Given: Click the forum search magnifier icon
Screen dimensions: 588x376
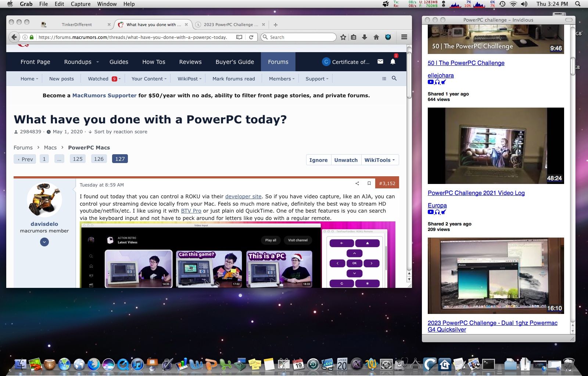Looking at the screenshot, I should [394, 79].
